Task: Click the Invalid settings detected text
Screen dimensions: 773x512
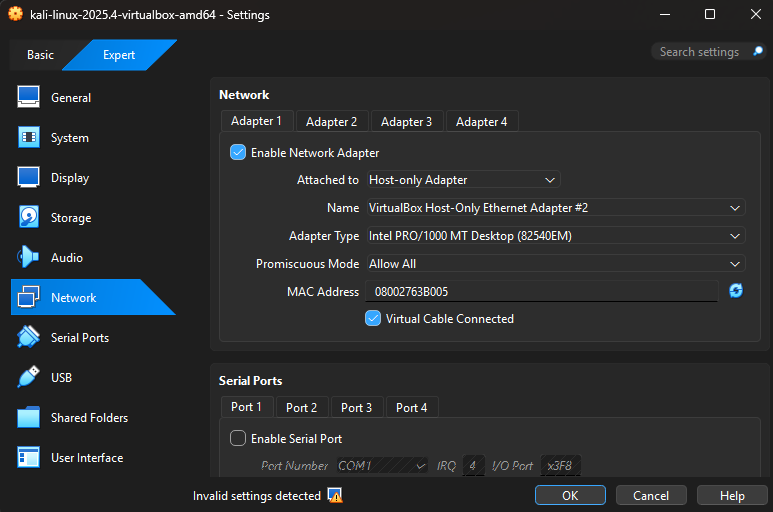Action: coord(256,496)
